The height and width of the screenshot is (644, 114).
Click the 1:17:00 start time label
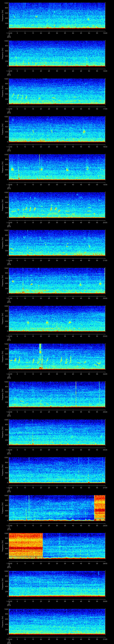point(9,147)
